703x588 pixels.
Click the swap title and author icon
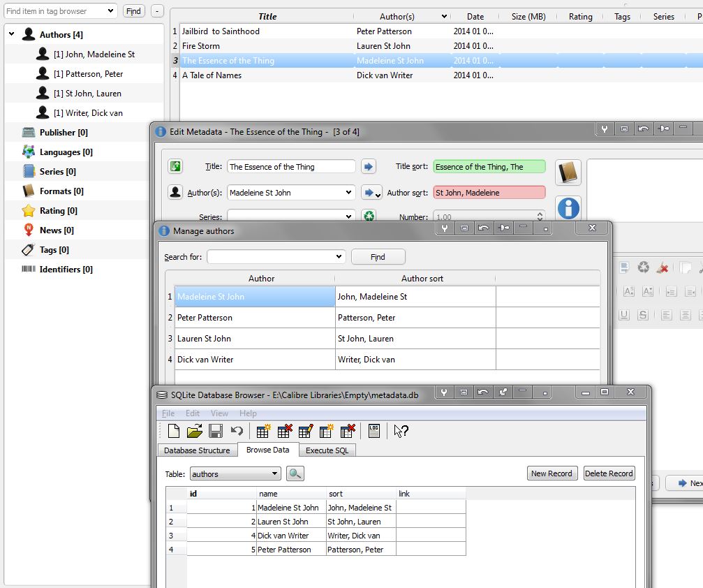click(x=175, y=166)
